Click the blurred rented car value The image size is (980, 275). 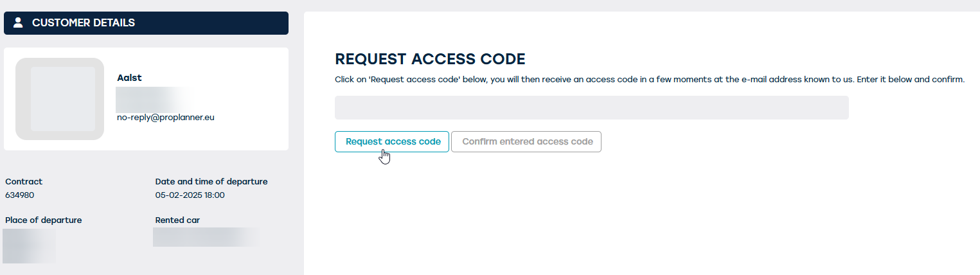coord(206,237)
